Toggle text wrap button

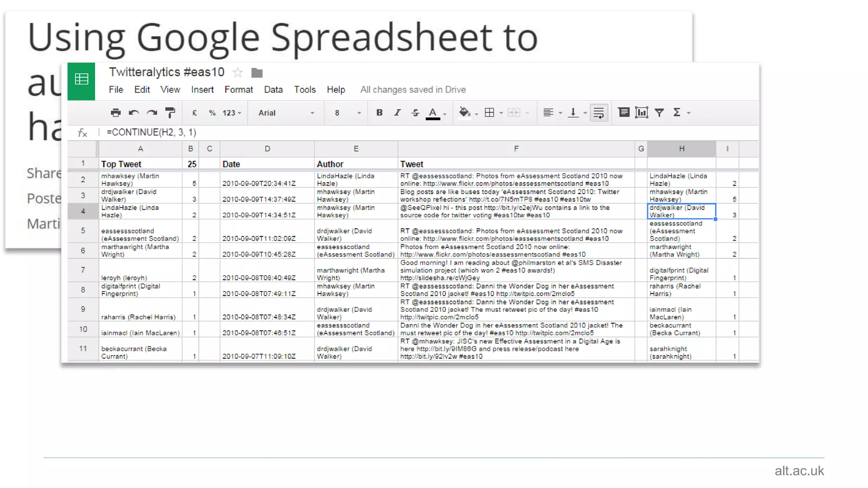pos(598,113)
